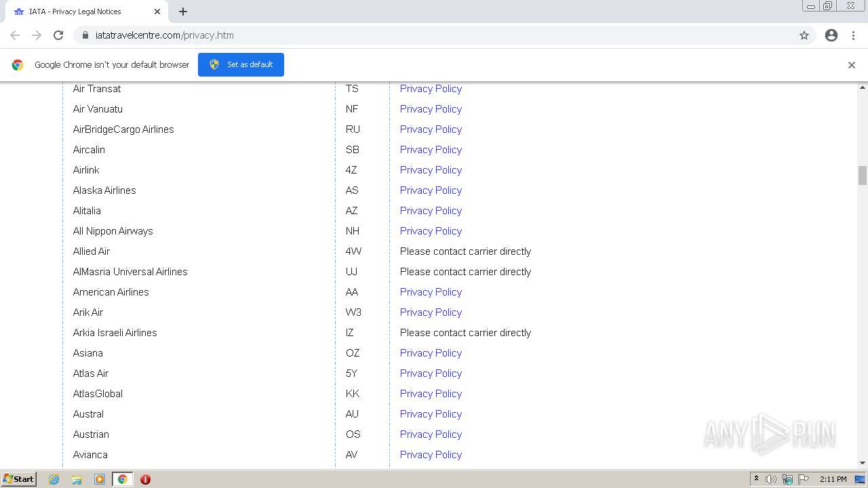Screen dimensions: 868x488
Task: Open Chrome three-dot menu
Action: 853,35
